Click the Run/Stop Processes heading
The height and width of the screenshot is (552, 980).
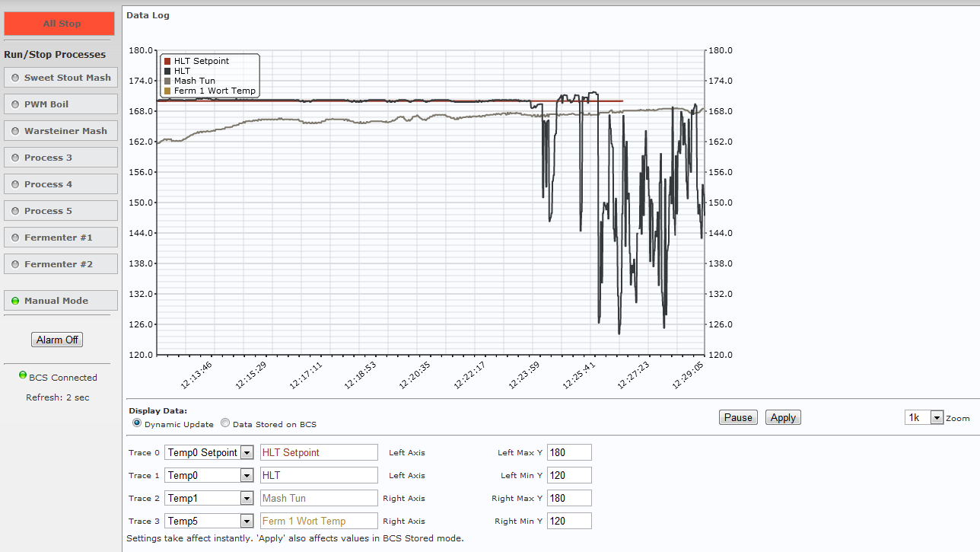pyautogui.click(x=55, y=55)
